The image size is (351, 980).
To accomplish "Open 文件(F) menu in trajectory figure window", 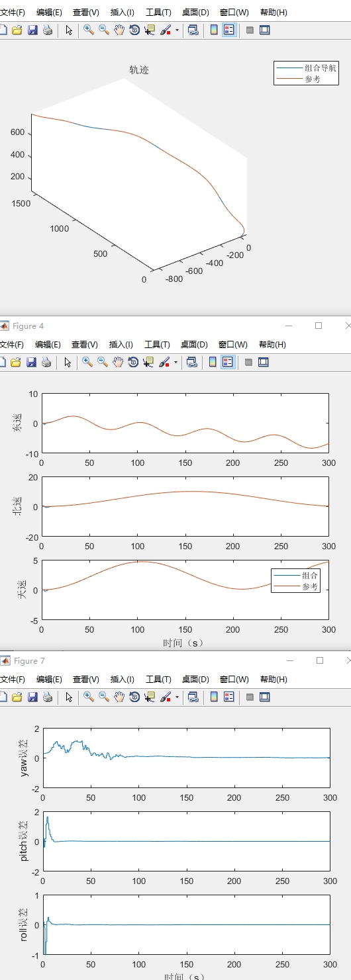I will tap(12, 13).
